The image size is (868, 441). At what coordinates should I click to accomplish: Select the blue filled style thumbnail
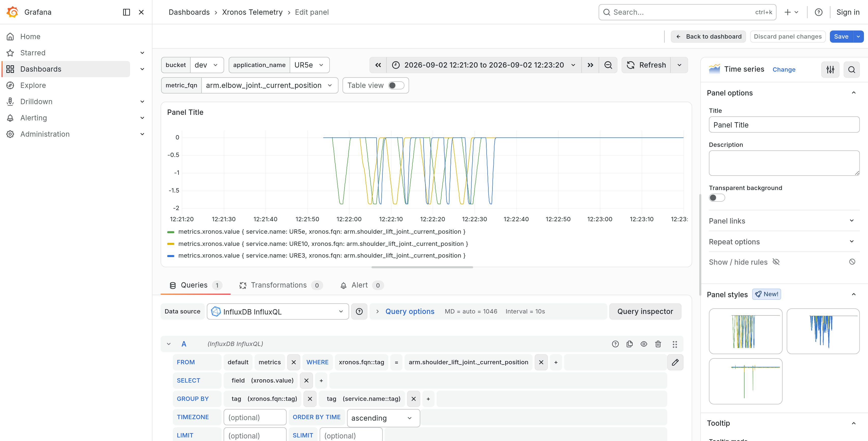coord(823,331)
